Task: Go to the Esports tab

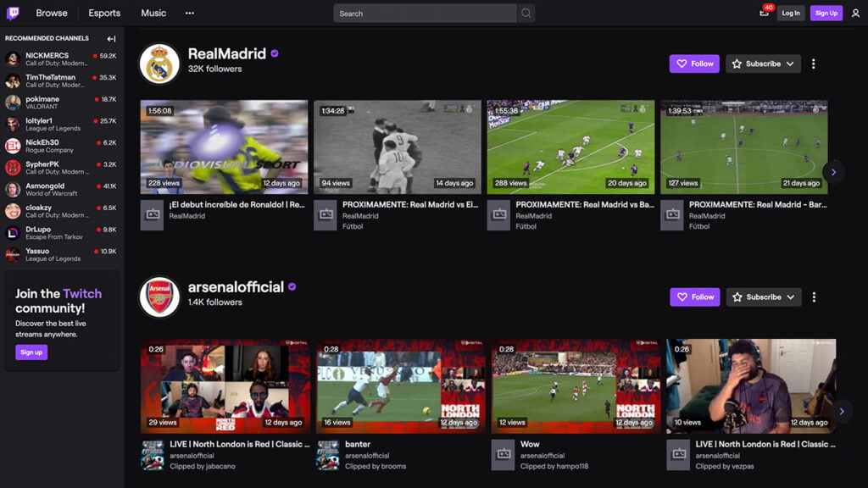Action: [x=104, y=14]
